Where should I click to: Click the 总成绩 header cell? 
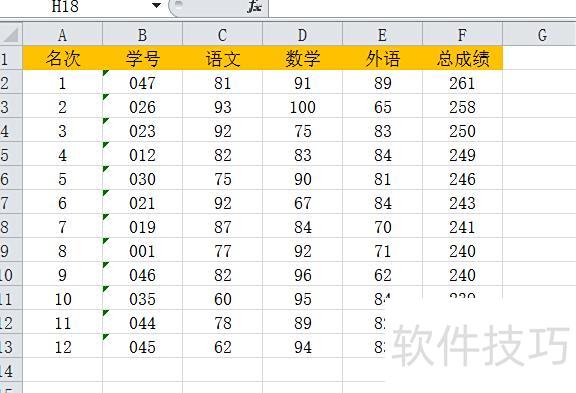(x=462, y=58)
